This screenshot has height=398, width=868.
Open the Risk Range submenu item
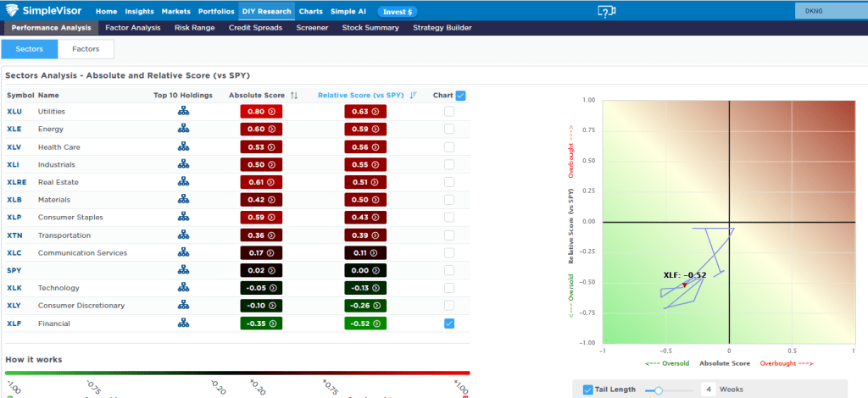(x=194, y=28)
